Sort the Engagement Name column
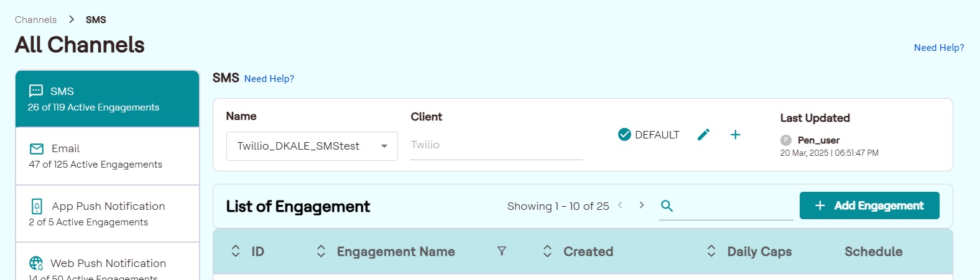 (321, 251)
